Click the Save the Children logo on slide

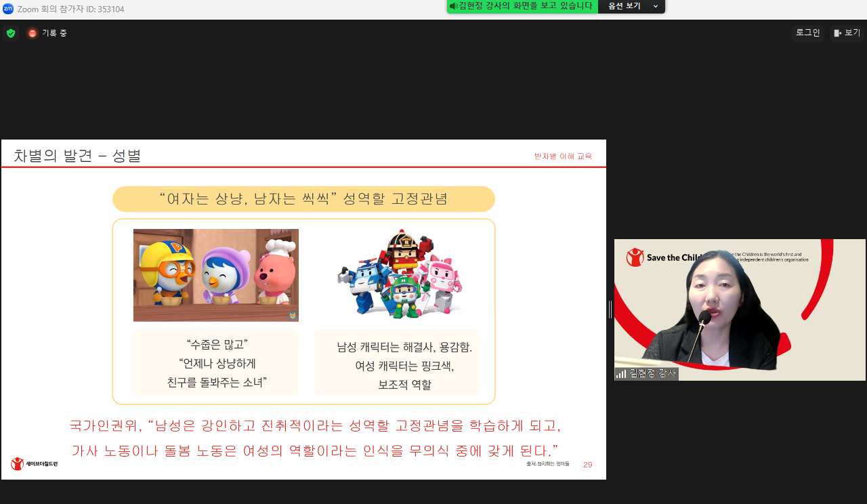tap(35, 464)
